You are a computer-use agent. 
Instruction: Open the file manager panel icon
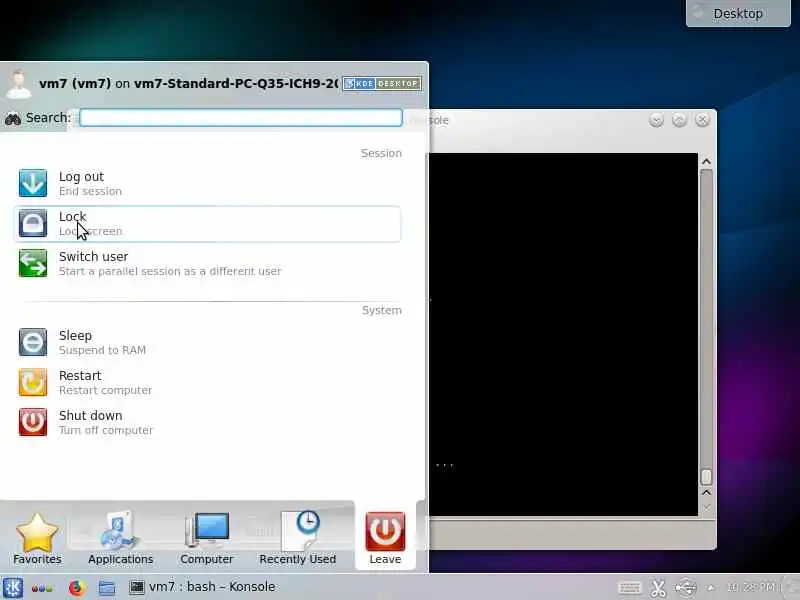(107, 588)
